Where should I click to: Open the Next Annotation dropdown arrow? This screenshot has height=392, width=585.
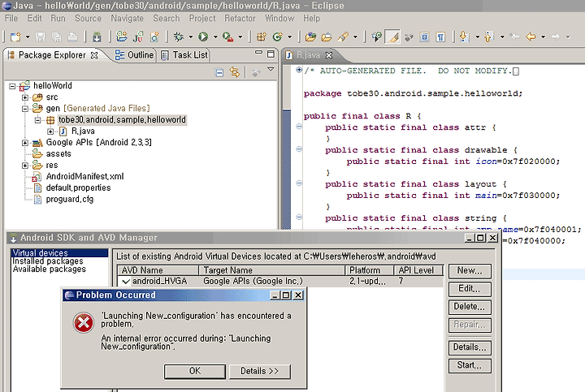coord(477,37)
